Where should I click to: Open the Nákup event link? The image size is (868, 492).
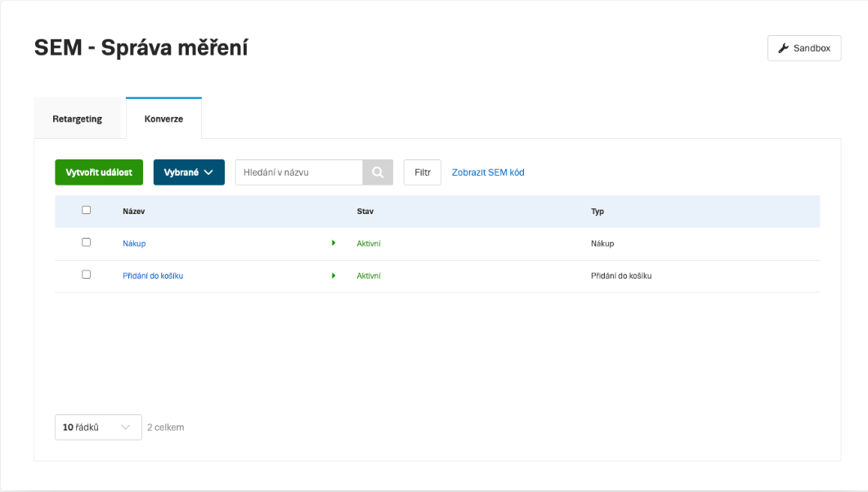(134, 244)
